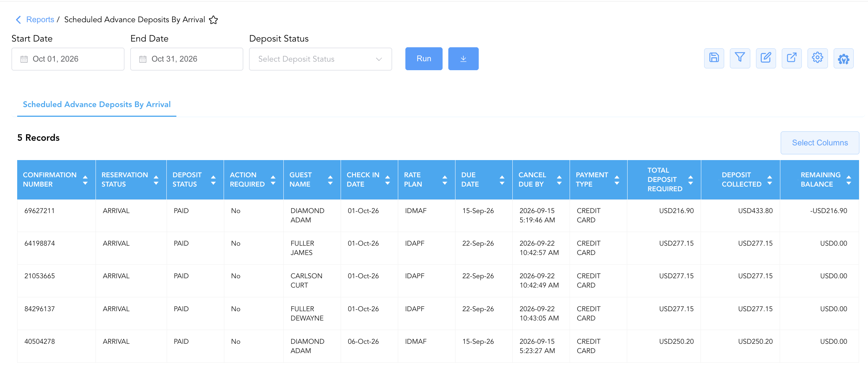
Task: Click remaining balance -USD216.90
Action: pyautogui.click(x=829, y=211)
